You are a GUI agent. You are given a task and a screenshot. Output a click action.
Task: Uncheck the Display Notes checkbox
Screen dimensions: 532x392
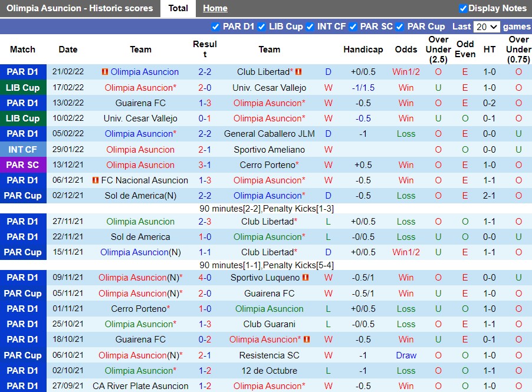463,8
